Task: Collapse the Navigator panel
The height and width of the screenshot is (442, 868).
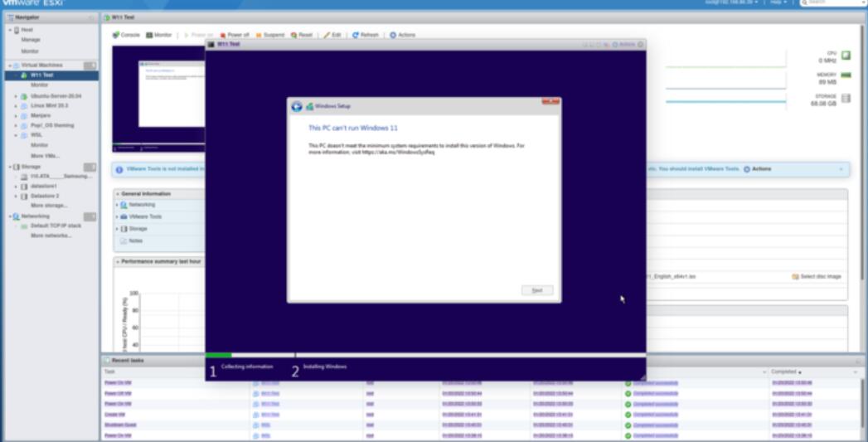Action: [x=92, y=17]
